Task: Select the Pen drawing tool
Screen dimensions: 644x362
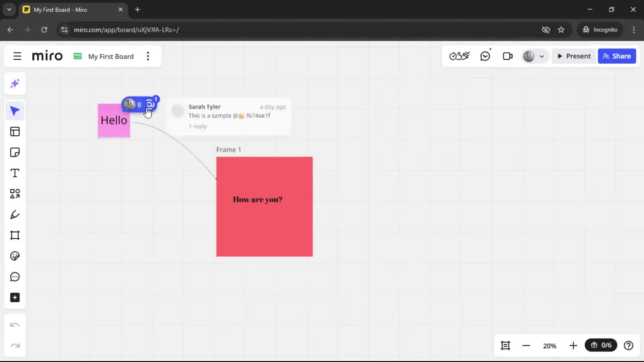Action: (15, 215)
